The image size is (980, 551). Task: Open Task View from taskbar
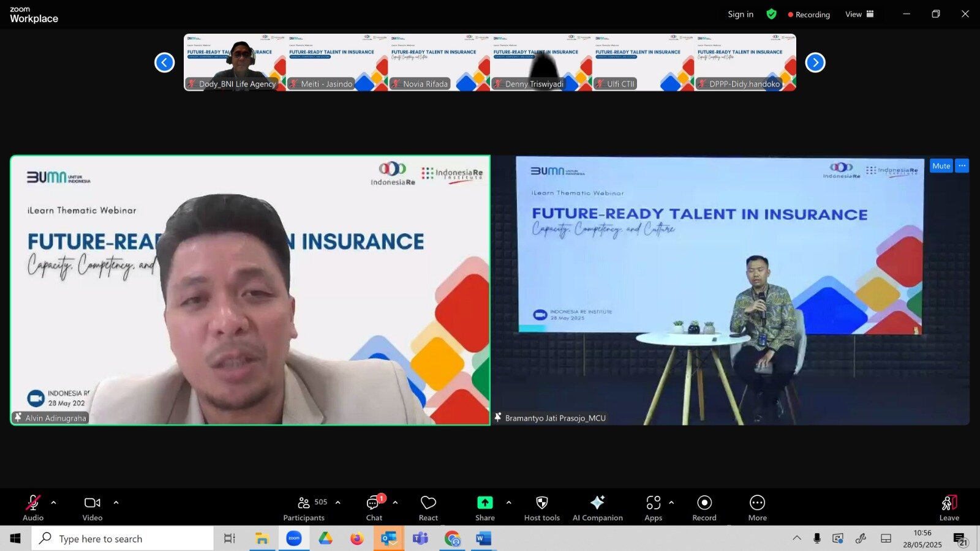pyautogui.click(x=230, y=538)
